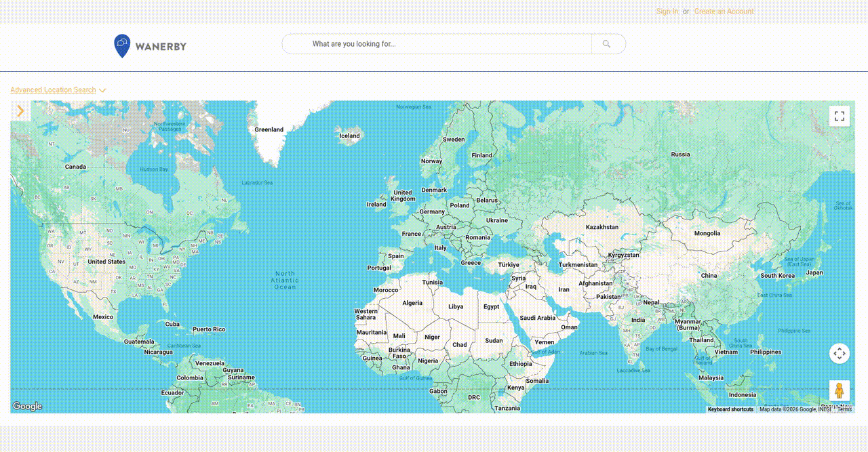Open the Sign In link

[x=667, y=12]
